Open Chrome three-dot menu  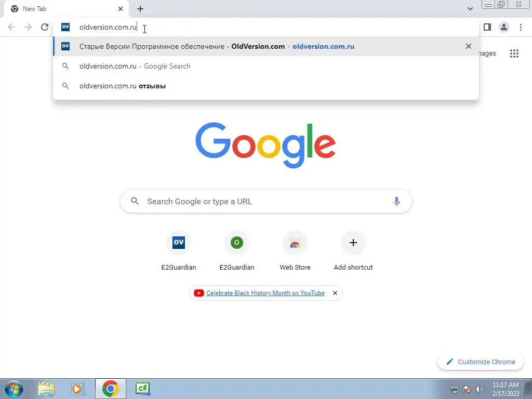click(521, 27)
